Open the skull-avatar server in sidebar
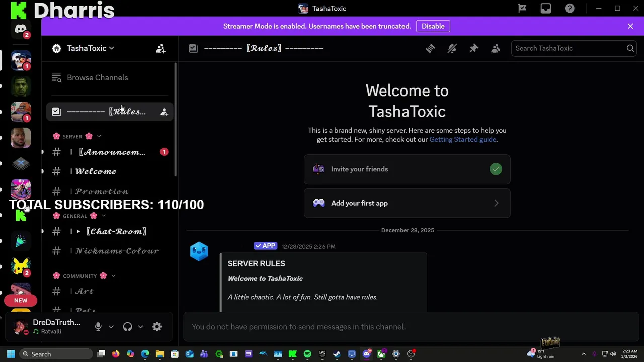This screenshot has height=362, width=644. click(x=21, y=60)
